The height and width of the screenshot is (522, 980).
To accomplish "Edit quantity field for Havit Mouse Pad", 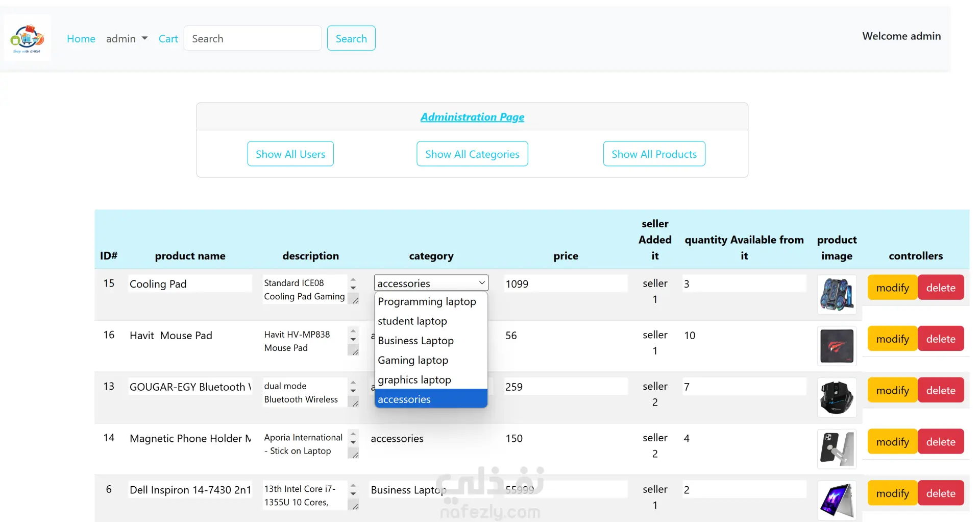I will tap(744, 336).
